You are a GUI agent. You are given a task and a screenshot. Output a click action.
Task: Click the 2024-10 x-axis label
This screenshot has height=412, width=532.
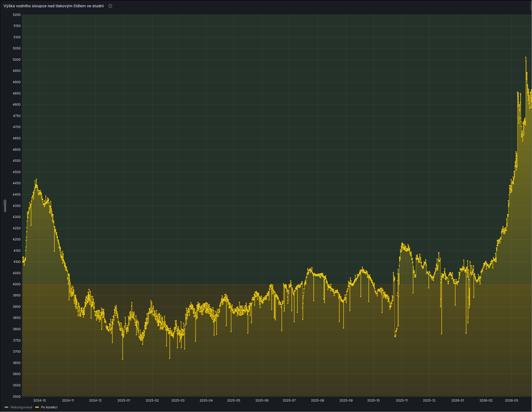click(x=39, y=400)
